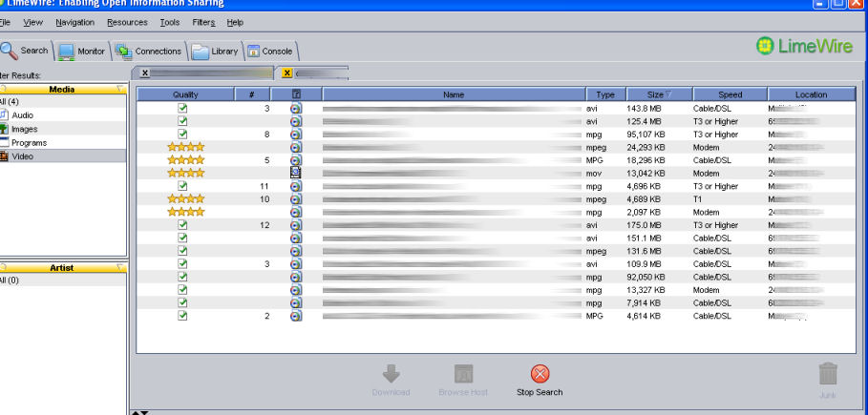Click the Stop Search button icon
Screen dimensions: 868x415
click(x=540, y=374)
